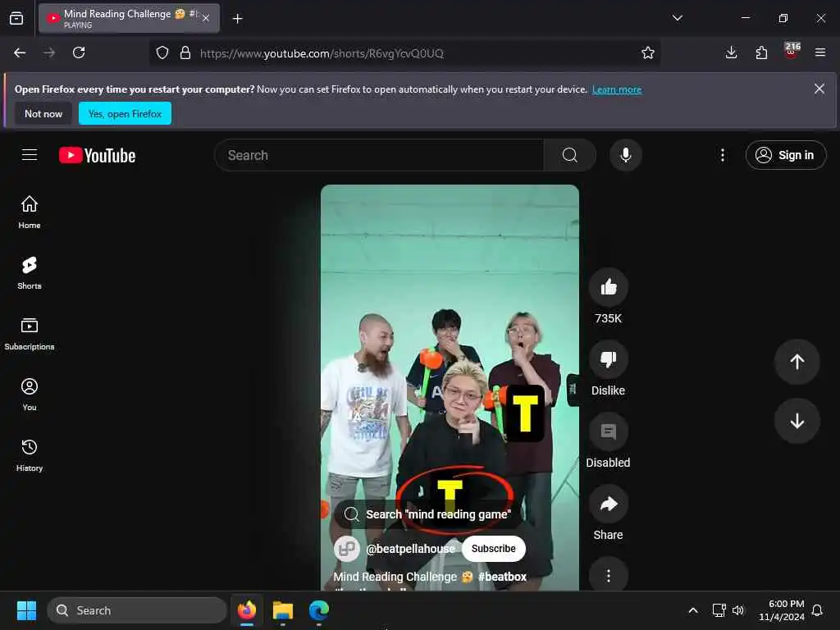Open Shorts from the sidebar
Screen dimensions: 840x630
coord(30,272)
